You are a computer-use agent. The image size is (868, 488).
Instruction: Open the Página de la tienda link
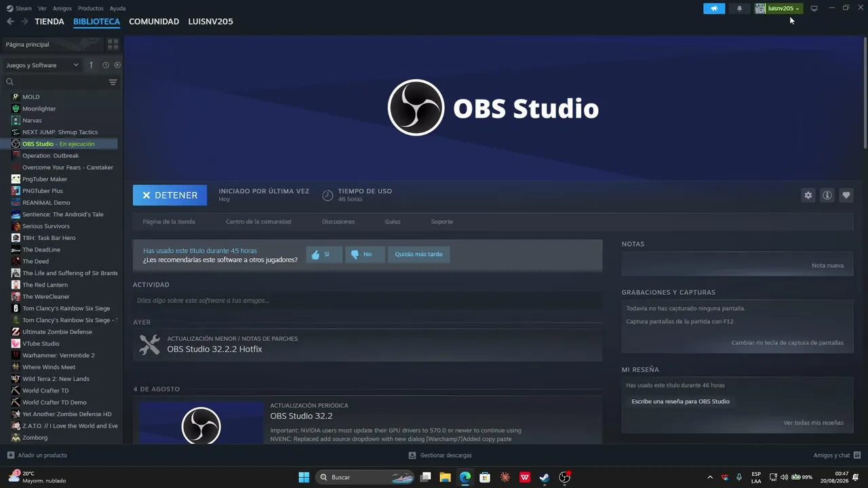[x=169, y=222]
